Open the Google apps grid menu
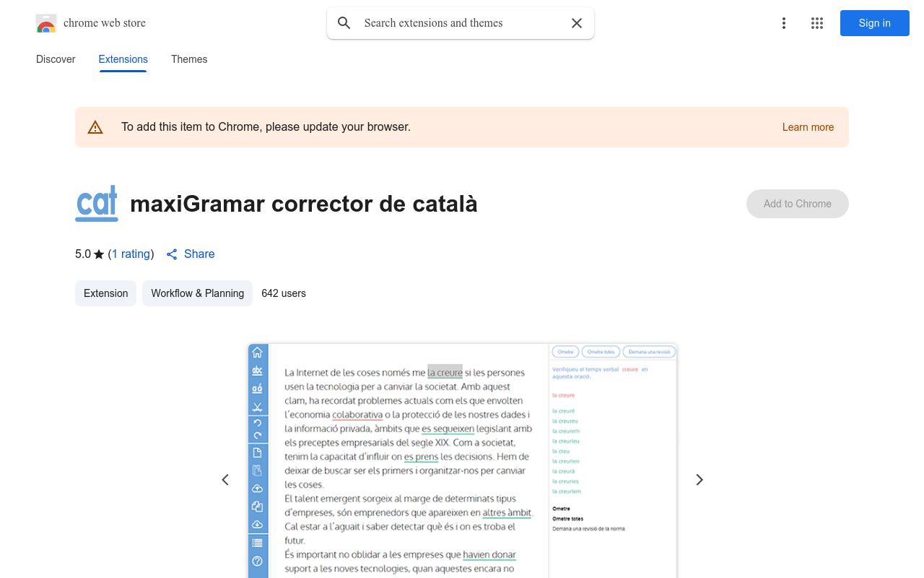 (x=817, y=23)
